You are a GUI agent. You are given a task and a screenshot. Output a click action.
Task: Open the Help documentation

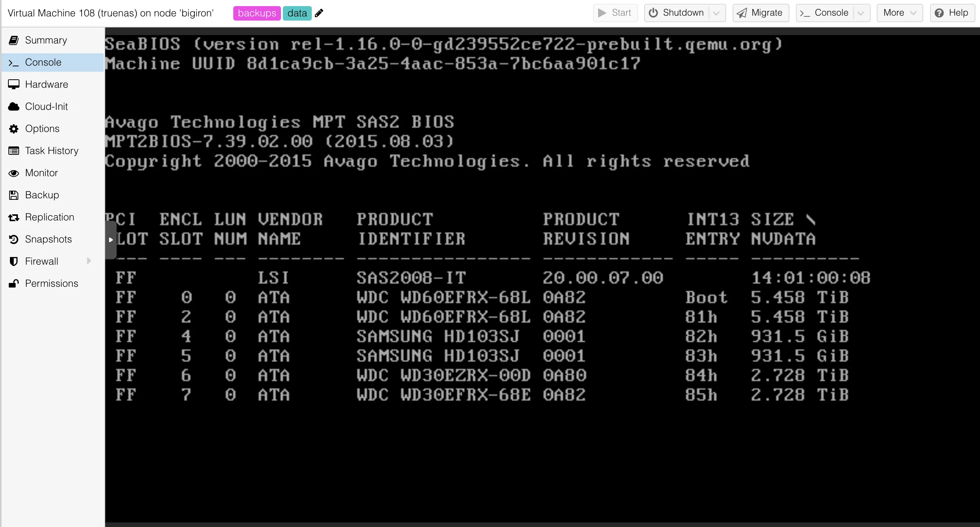click(952, 13)
